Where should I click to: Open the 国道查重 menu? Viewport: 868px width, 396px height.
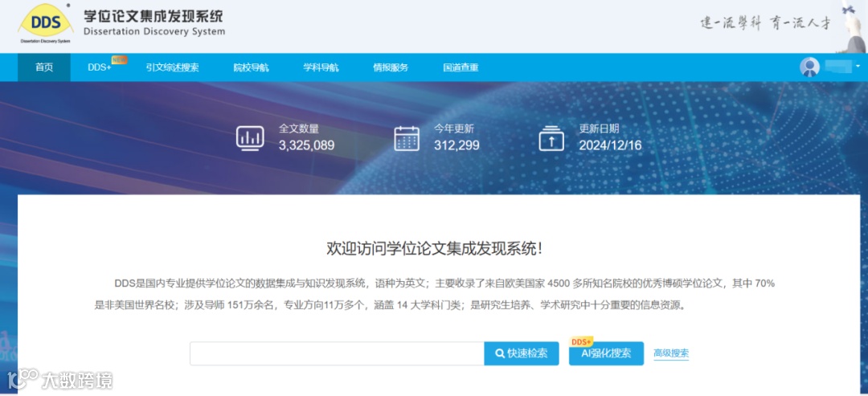(x=461, y=67)
